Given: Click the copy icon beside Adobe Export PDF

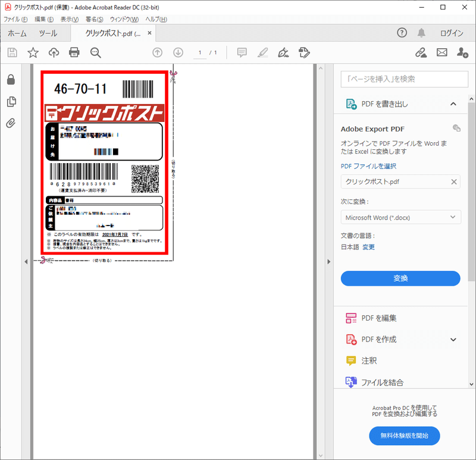Looking at the screenshot, I should [x=456, y=128].
